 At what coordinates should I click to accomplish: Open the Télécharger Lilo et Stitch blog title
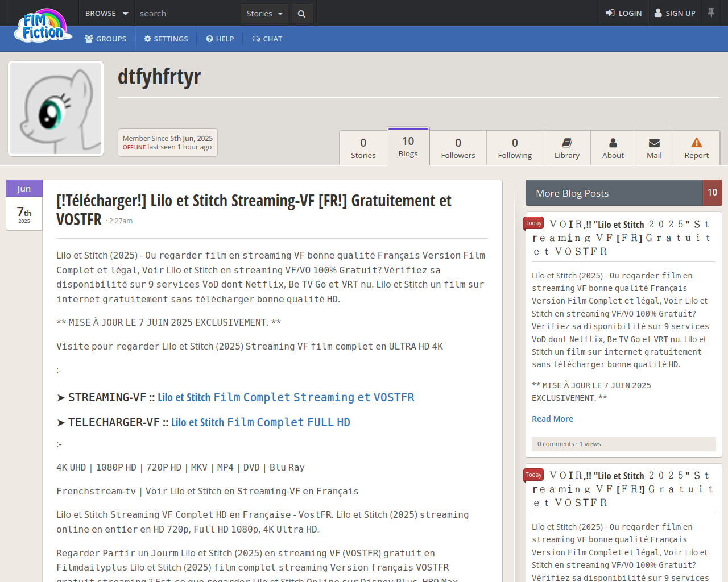pyautogui.click(x=254, y=210)
